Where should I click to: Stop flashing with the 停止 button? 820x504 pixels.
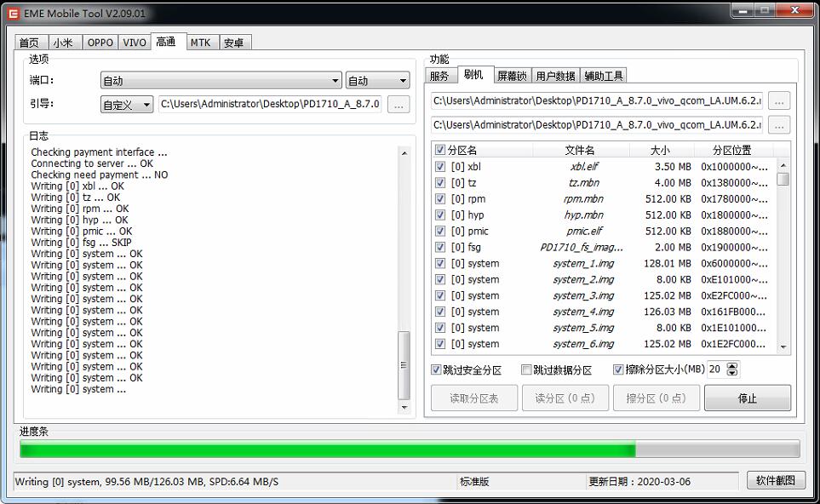pos(748,398)
